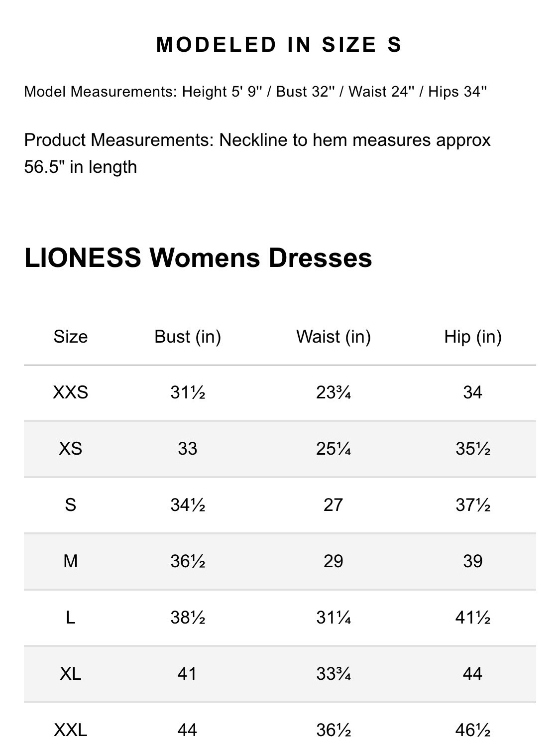The height and width of the screenshot is (755, 560).
Task: Click the Size column header
Action: click(x=71, y=337)
